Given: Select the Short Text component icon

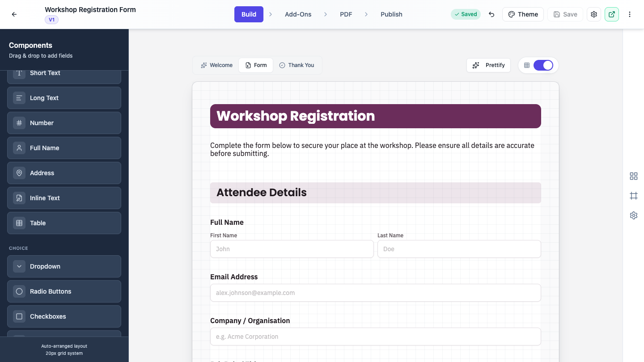Looking at the screenshot, I should [19, 73].
